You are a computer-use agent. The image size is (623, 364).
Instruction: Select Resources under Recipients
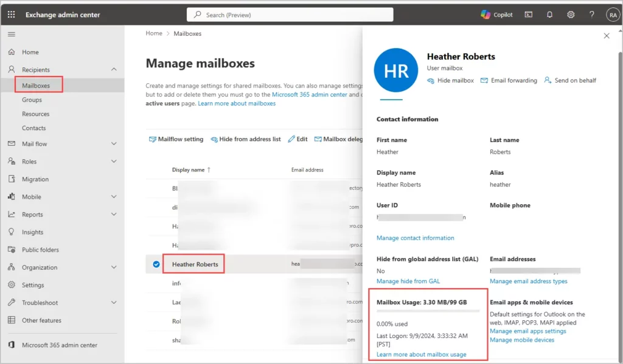36,114
